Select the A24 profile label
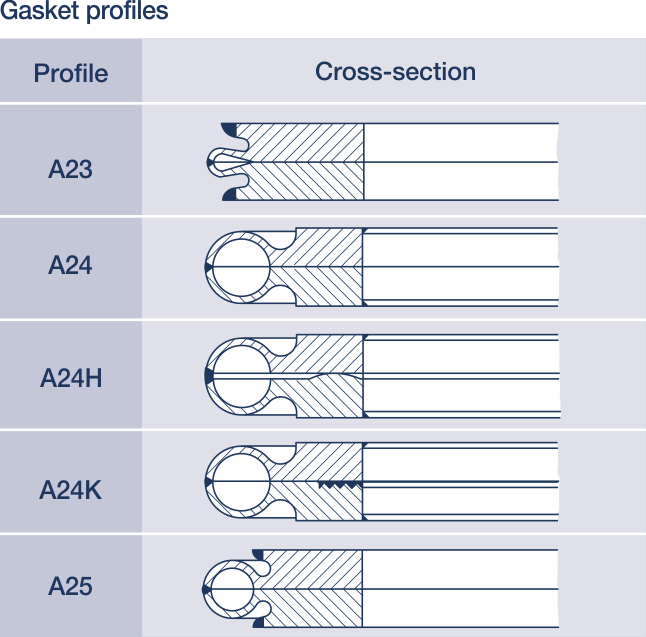Image resolution: width=646 pixels, height=637 pixels. pos(70,265)
